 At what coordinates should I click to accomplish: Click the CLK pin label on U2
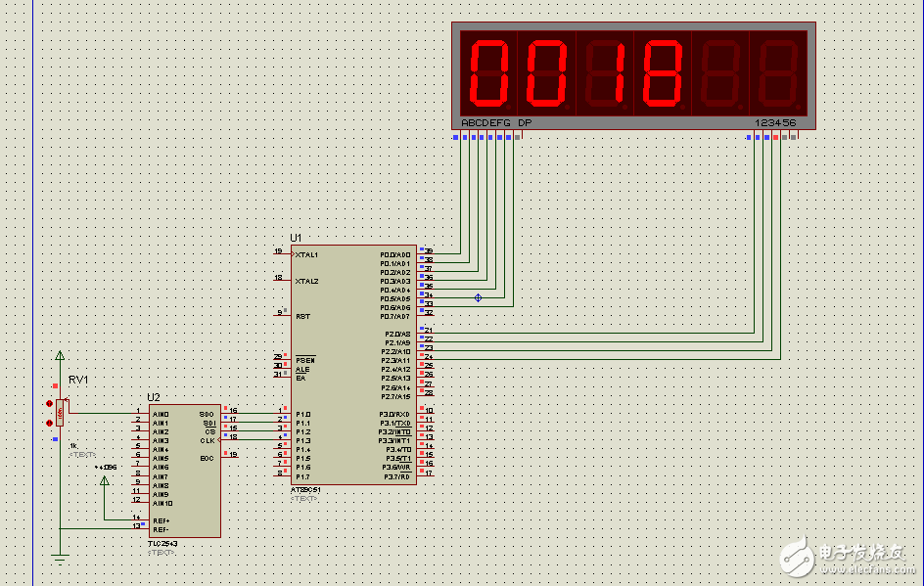tap(208, 441)
